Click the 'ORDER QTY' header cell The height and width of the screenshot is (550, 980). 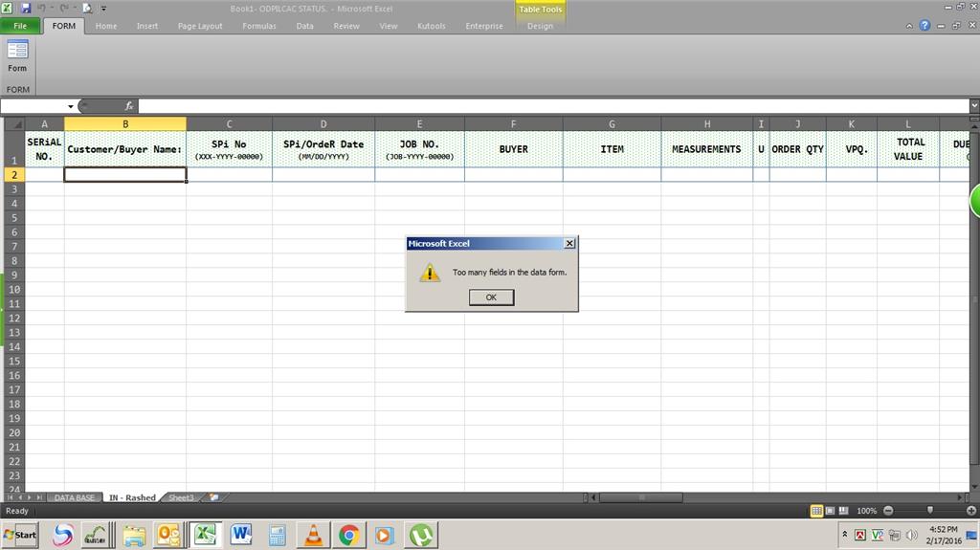pos(797,149)
